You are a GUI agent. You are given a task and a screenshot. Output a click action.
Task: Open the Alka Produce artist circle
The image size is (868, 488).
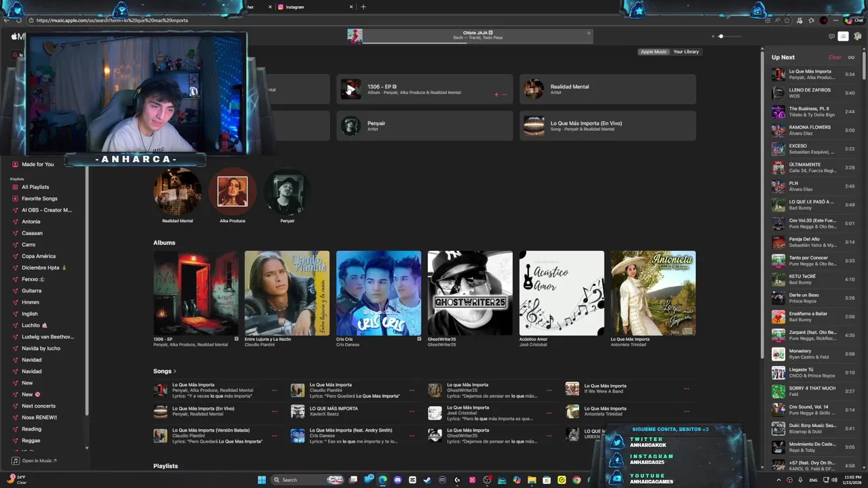233,191
